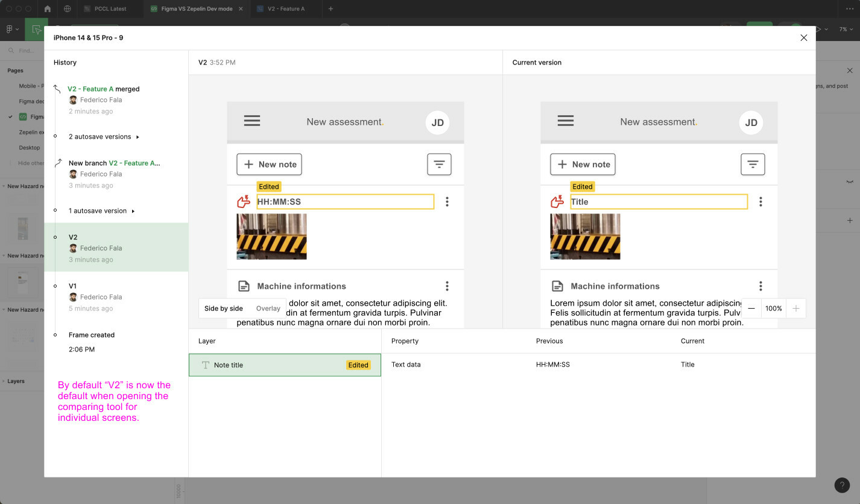Switch to Overlay view
The height and width of the screenshot is (504, 860).
pyautogui.click(x=268, y=308)
